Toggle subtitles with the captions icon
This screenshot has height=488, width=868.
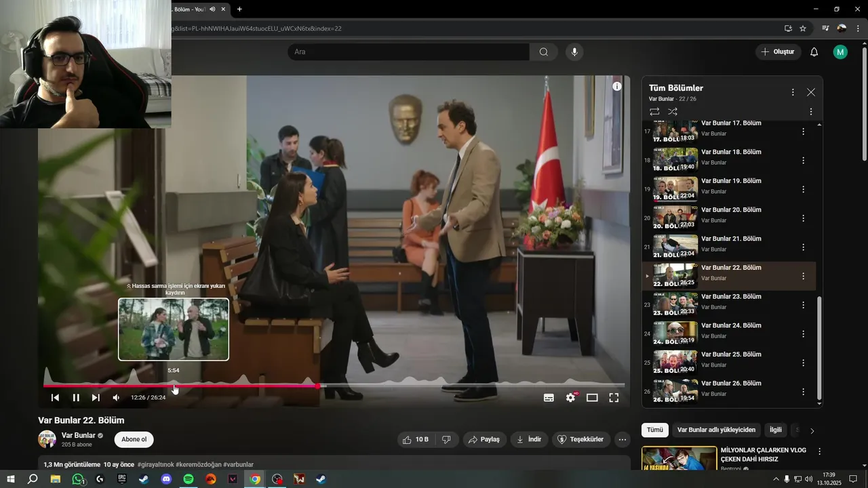[549, 398]
